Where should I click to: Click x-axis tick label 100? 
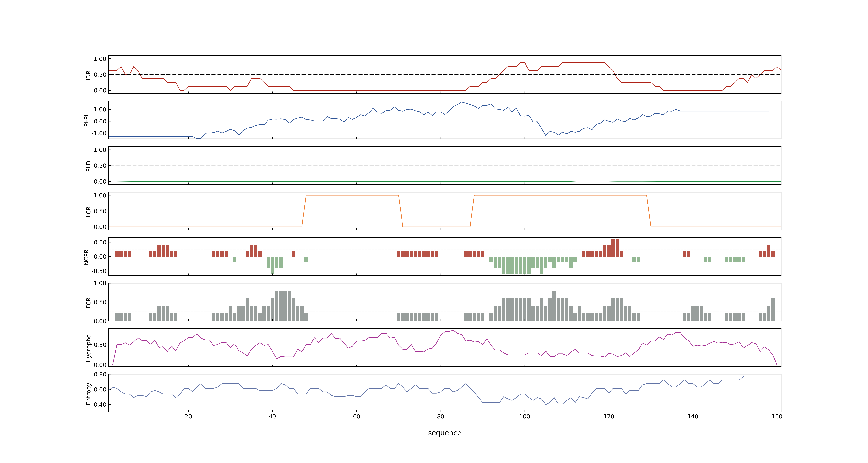click(x=525, y=416)
